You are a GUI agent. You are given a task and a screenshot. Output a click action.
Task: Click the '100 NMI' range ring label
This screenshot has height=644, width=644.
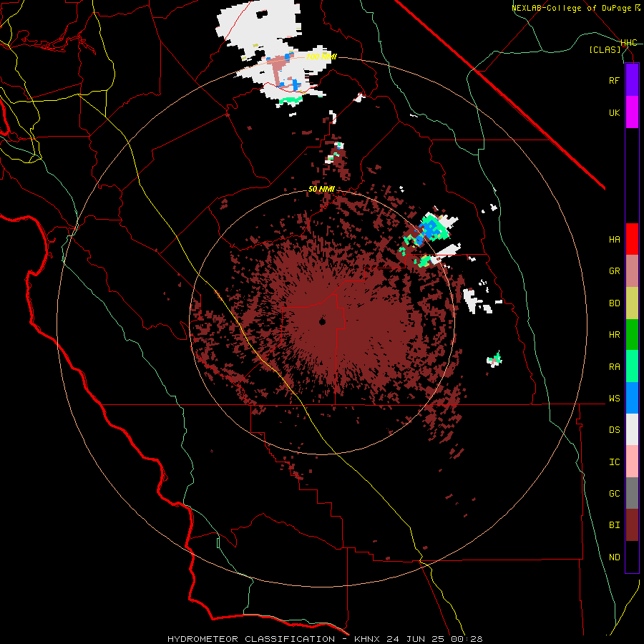pos(321,57)
